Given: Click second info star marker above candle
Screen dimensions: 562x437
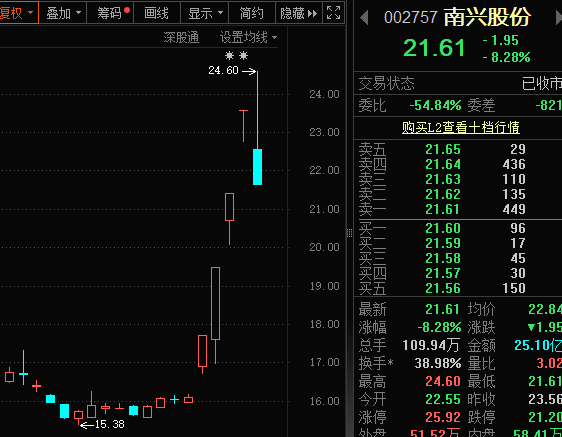Looking at the screenshot, I should (243, 56).
